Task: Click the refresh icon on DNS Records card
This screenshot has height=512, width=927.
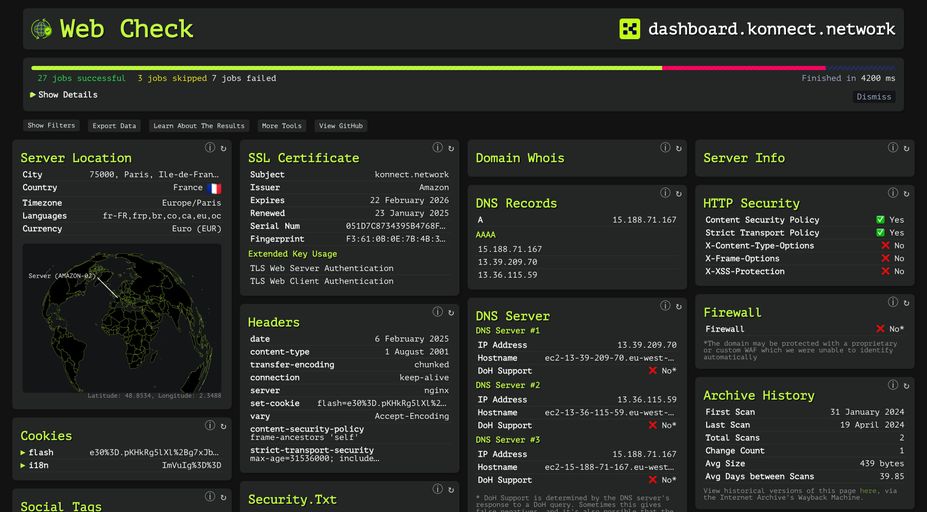Action: pyautogui.click(x=679, y=193)
